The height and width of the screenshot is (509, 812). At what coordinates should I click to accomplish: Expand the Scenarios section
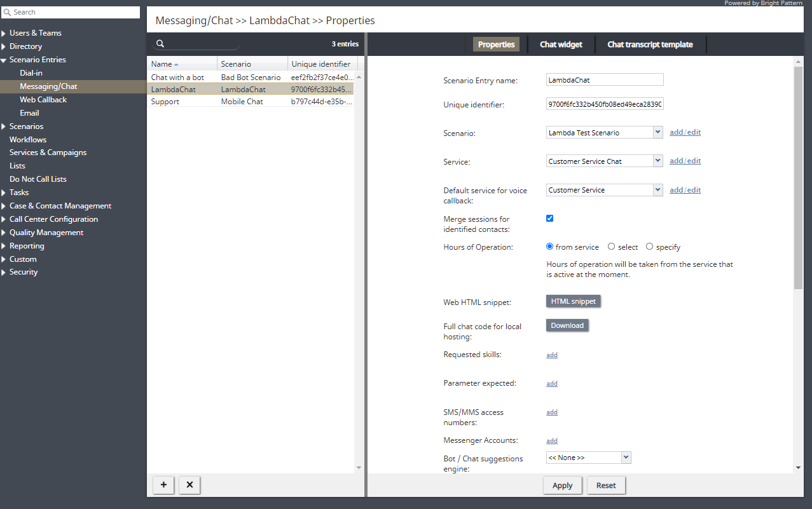[4, 126]
